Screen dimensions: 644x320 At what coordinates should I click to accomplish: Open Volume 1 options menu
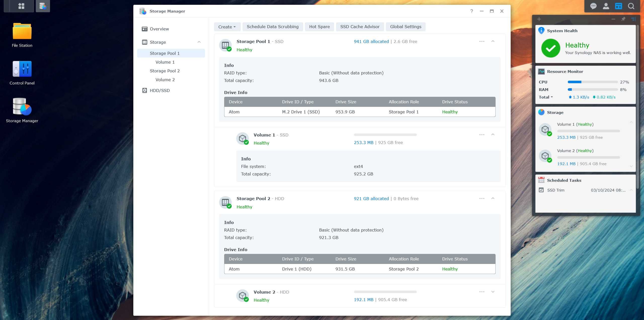coord(482,134)
